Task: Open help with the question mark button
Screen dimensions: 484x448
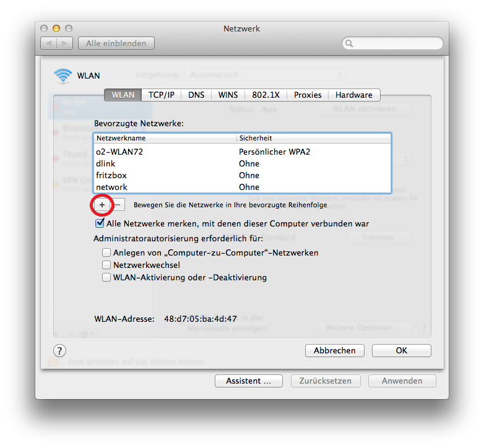Action: 59,351
